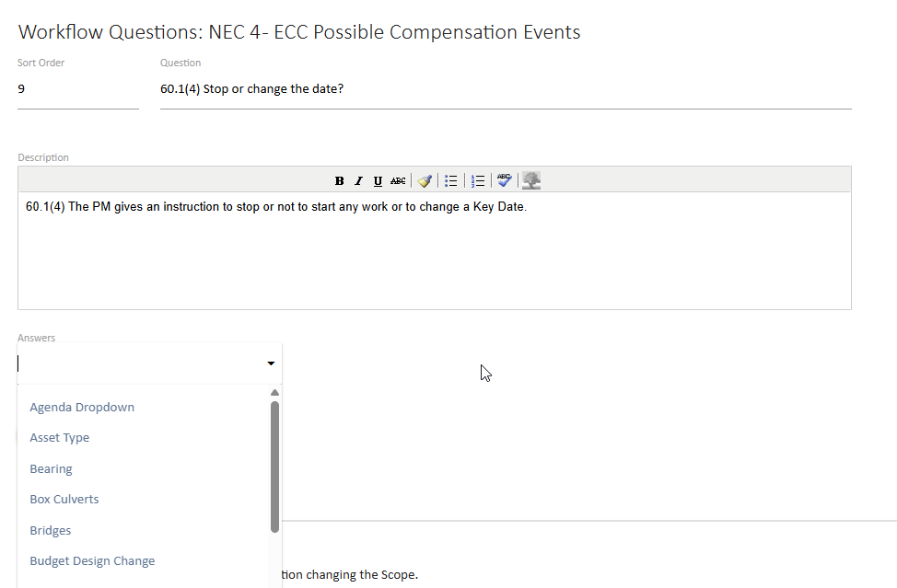The image size is (897, 588).
Task: Select Box Culverts from answers list
Action: [64, 500]
